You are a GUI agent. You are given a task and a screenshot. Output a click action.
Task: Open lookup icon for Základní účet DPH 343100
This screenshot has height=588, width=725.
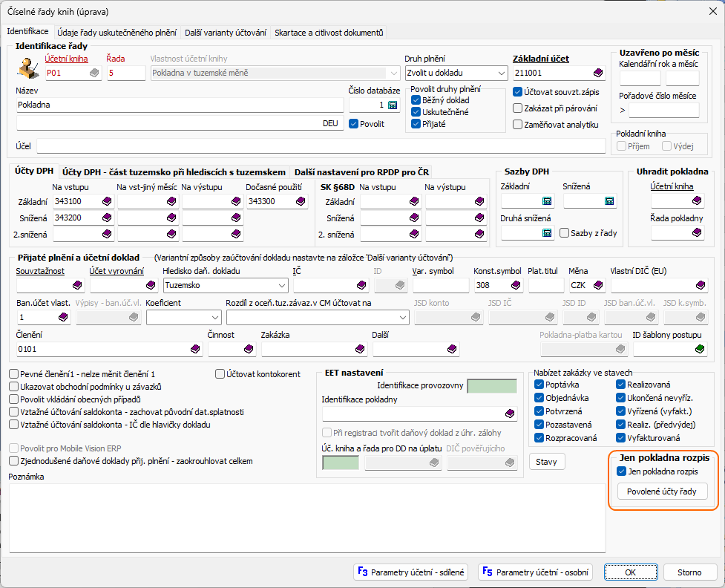(x=107, y=201)
